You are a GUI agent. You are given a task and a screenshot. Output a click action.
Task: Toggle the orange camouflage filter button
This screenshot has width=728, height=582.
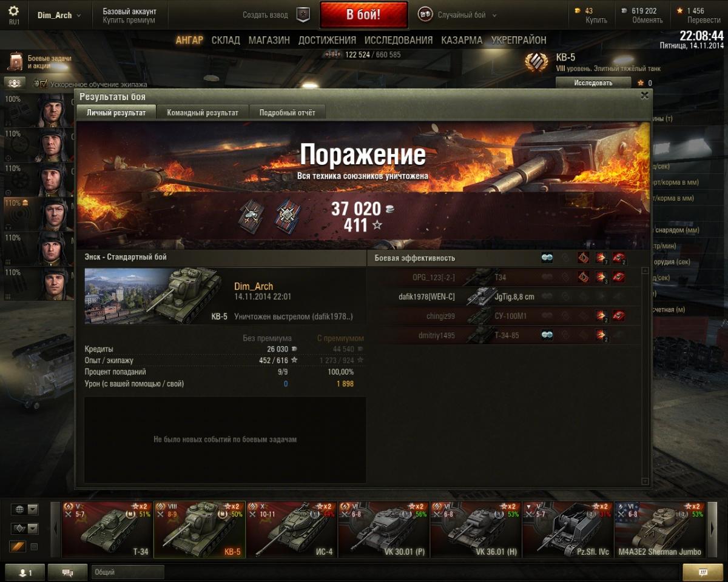[x=17, y=547]
